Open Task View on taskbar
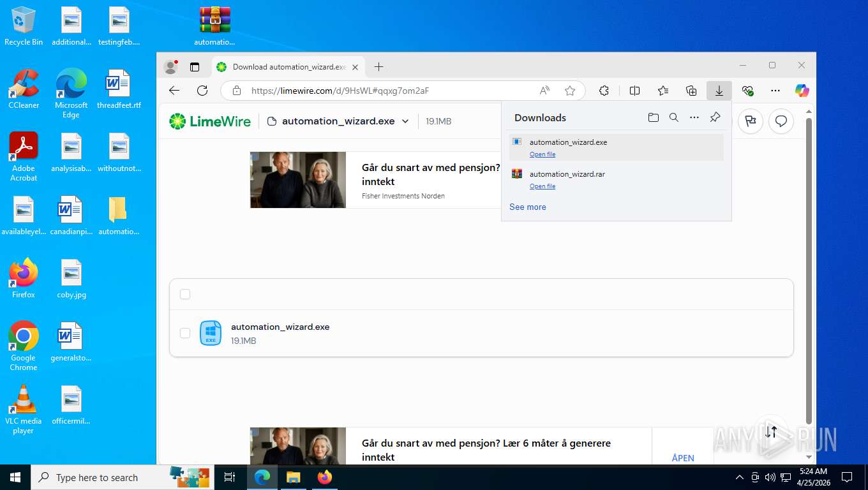 click(x=230, y=477)
